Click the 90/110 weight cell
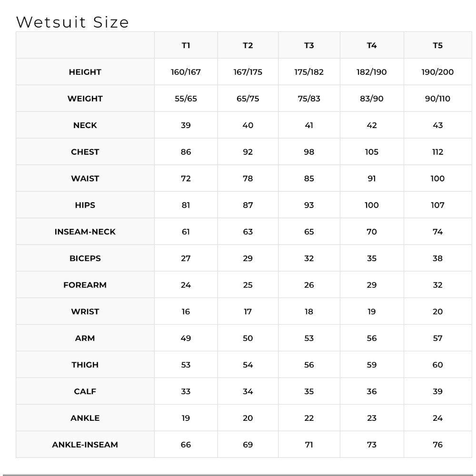The height and width of the screenshot is (476, 476). [437, 99]
